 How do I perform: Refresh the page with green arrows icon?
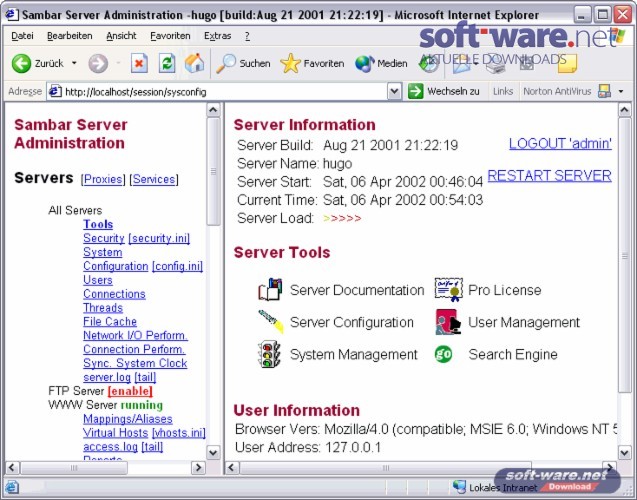pos(167,63)
